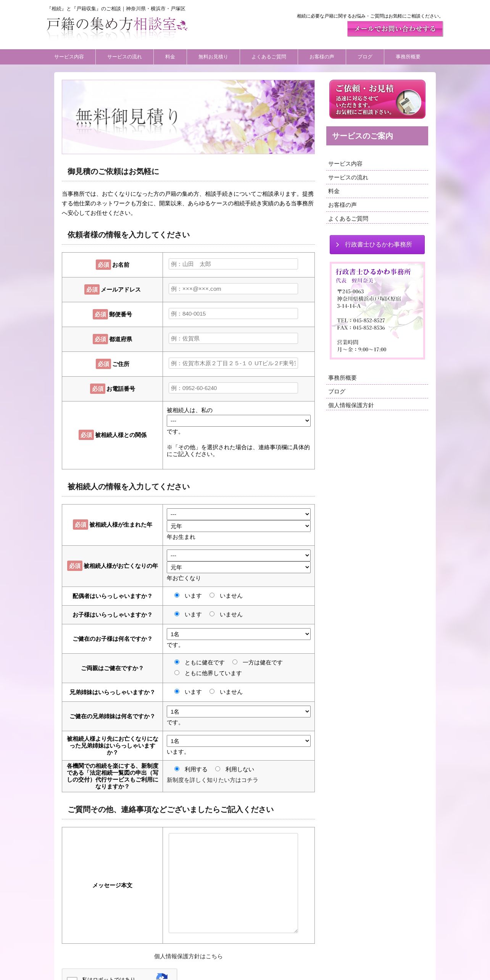490x980 pixels.
Task: Focus the お電話番号 input field
Action: [x=233, y=388]
